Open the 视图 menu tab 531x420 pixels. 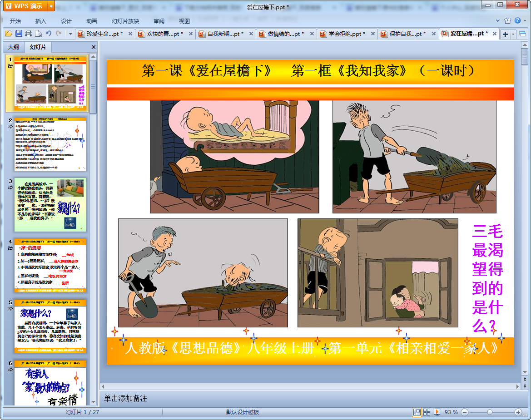tap(184, 21)
